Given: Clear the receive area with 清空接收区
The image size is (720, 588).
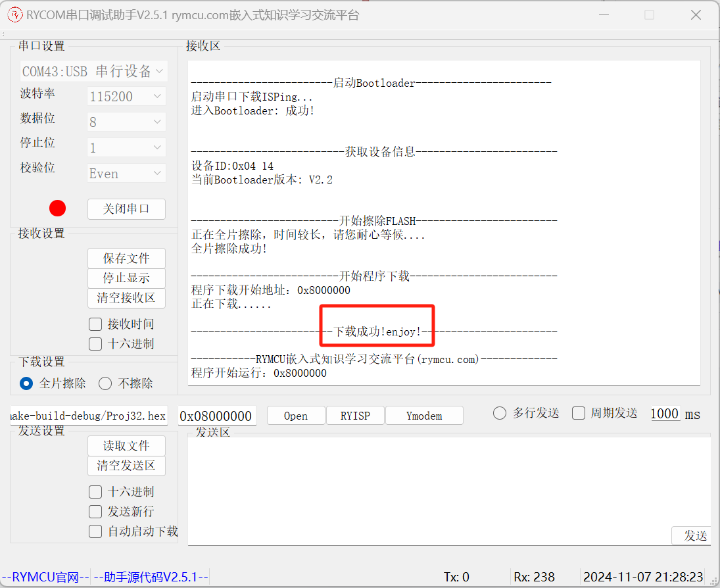Looking at the screenshot, I should pyautogui.click(x=126, y=298).
